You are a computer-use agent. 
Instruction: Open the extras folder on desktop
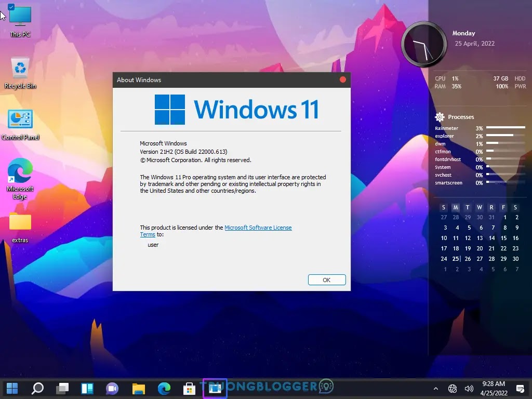pos(20,228)
